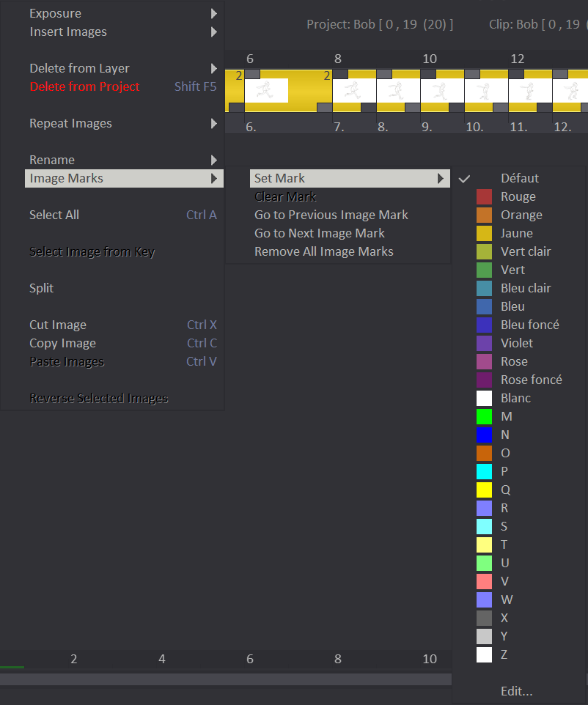Expand the Exposure submenu arrow
The width and height of the screenshot is (588, 705).
(x=213, y=13)
